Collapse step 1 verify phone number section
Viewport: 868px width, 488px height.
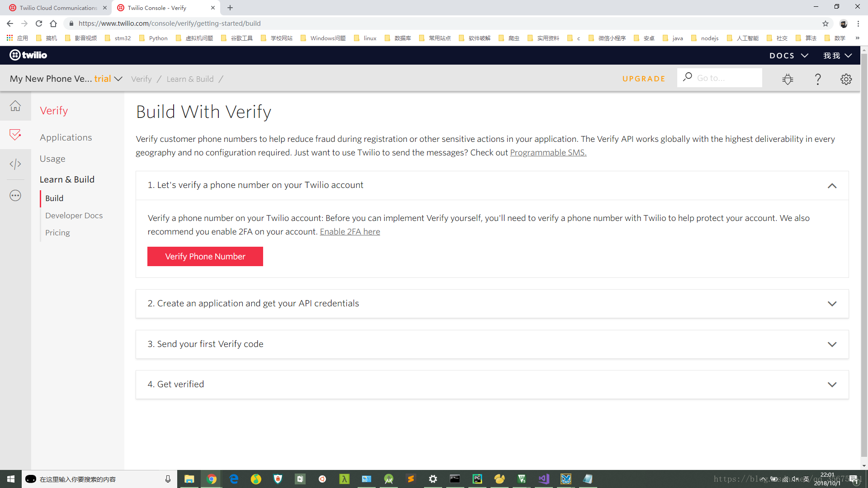pos(832,186)
